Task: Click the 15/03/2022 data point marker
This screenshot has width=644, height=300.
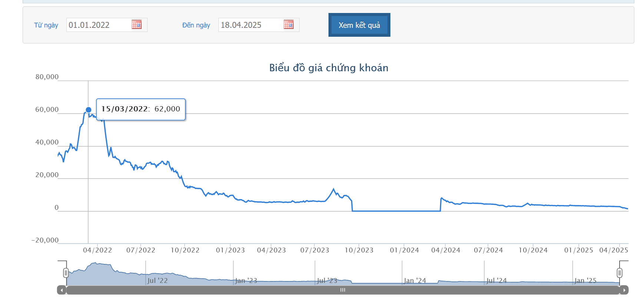Action: point(88,110)
